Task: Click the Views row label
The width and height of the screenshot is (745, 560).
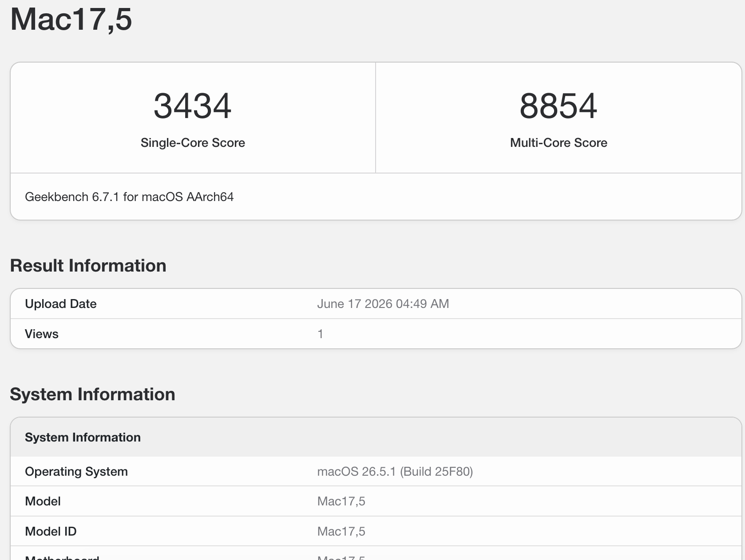Action: point(42,334)
